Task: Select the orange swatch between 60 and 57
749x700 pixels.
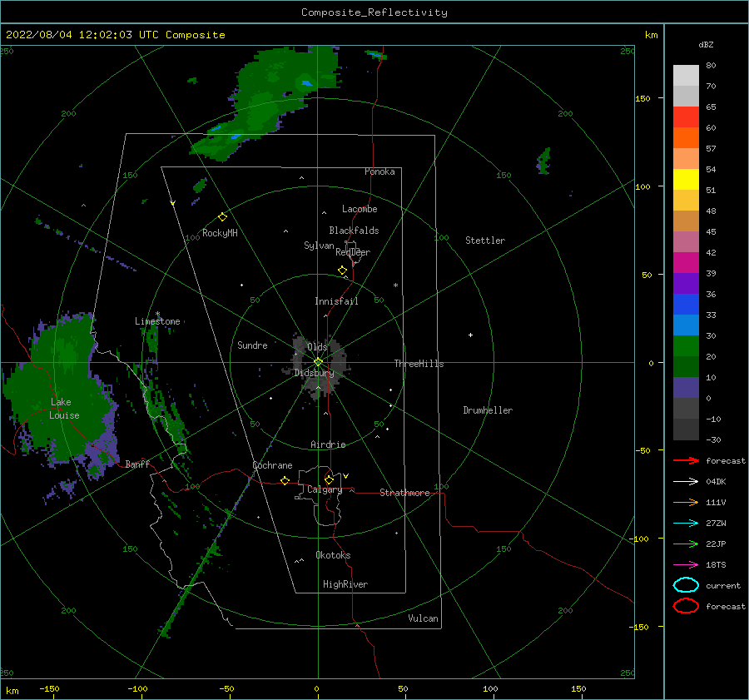Action: pos(686,137)
